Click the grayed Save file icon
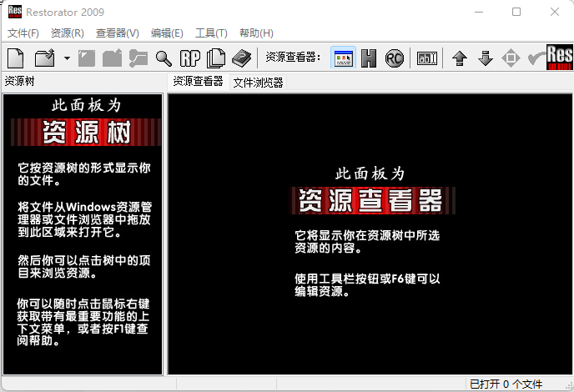 [x=87, y=58]
